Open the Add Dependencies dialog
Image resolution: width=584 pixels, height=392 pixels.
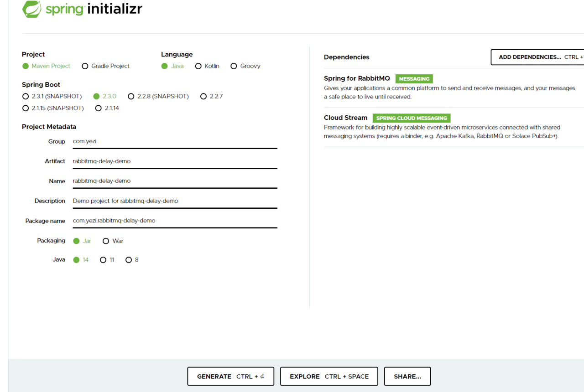point(537,57)
